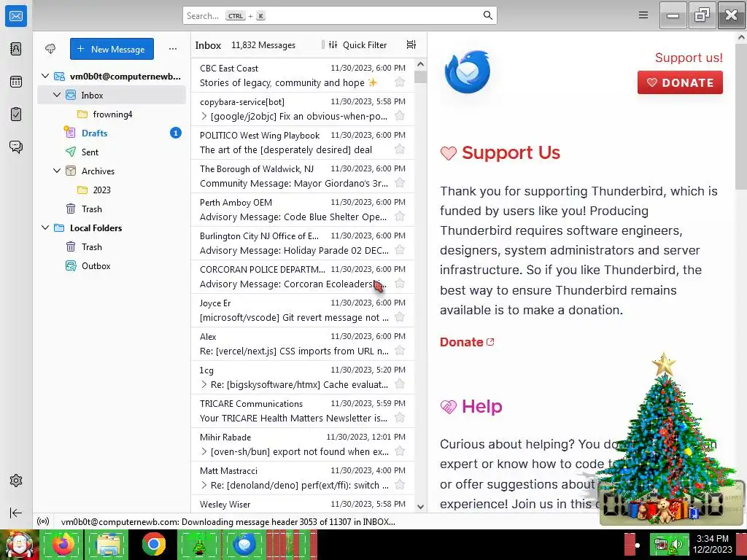This screenshot has height=560, width=747.
Task: Open the Mail space icon
Action: tap(16, 16)
